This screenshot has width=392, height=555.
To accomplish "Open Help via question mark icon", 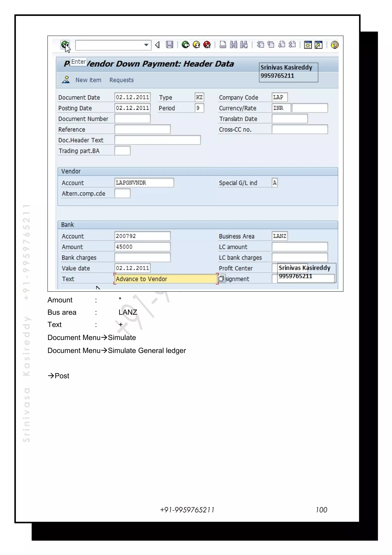I will click(335, 45).
